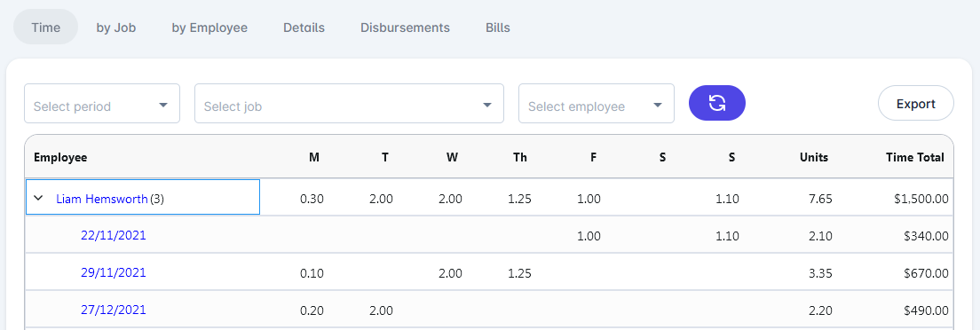Open the Select job dropdown arrow
This screenshot has height=330, width=980.
tap(487, 105)
